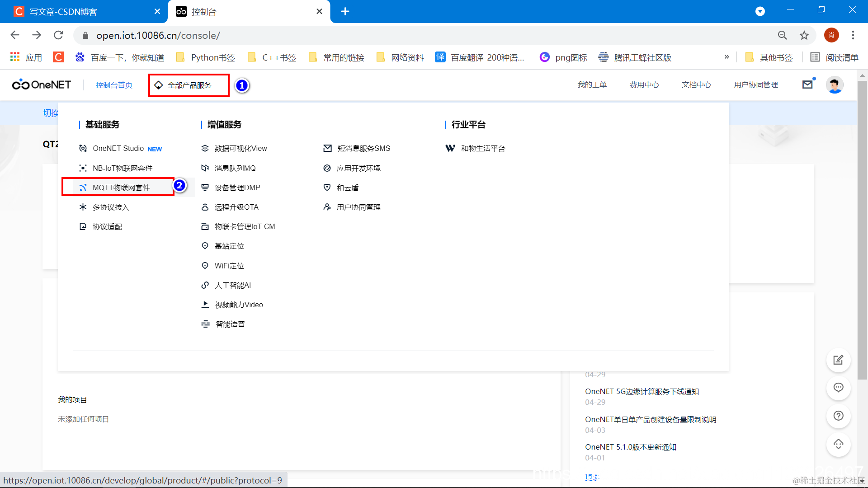Go to 控制台首页 link
The image size is (868, 488).
[114, 85]
